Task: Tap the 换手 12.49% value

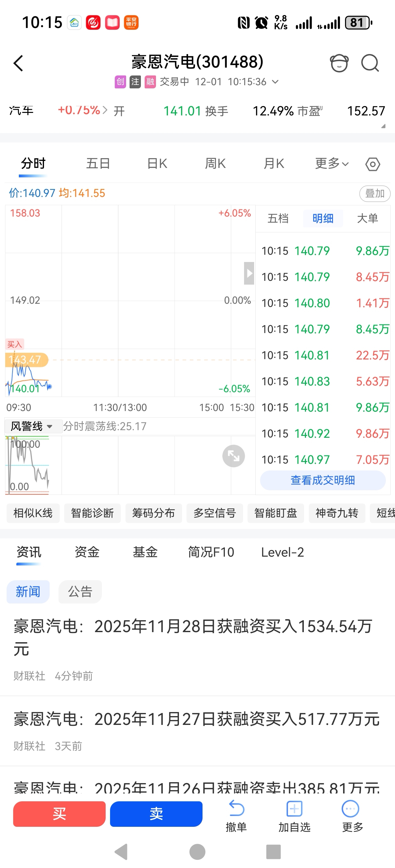Action: pyautogui.click(x=273, y=111)
